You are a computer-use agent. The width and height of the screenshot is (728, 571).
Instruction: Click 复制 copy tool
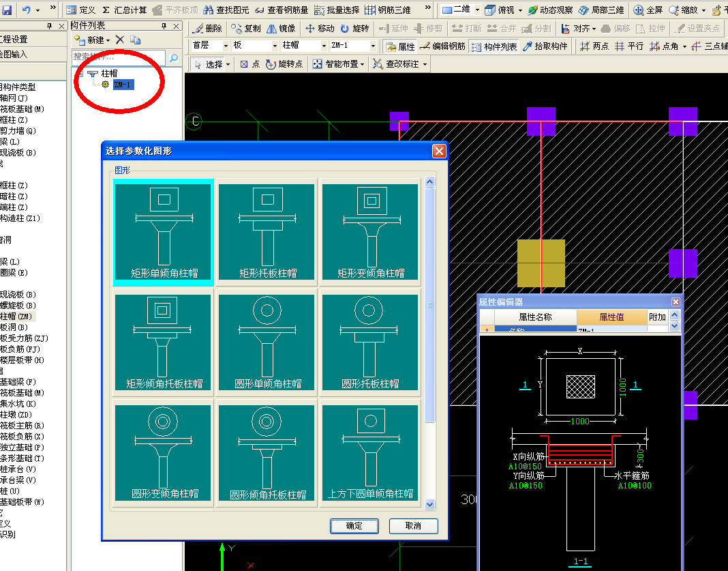[x=246, y=29]
